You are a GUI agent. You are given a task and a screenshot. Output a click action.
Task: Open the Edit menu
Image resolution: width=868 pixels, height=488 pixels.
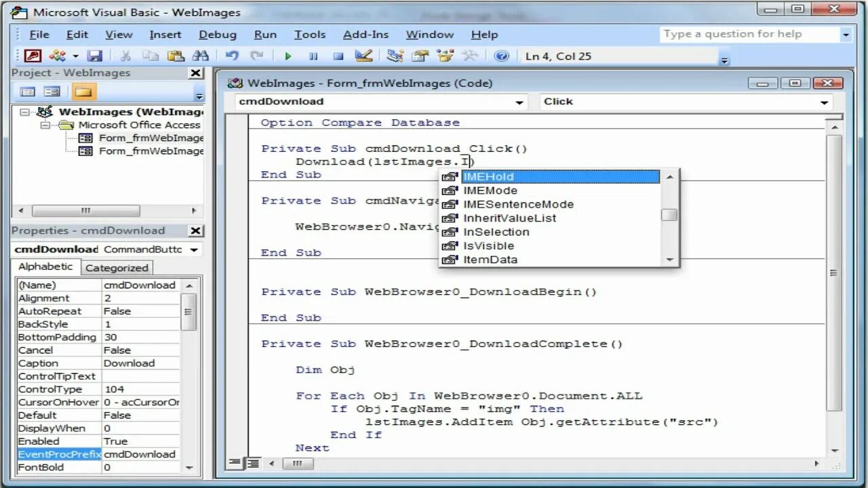pyautogui.click(x=77, y=35)
